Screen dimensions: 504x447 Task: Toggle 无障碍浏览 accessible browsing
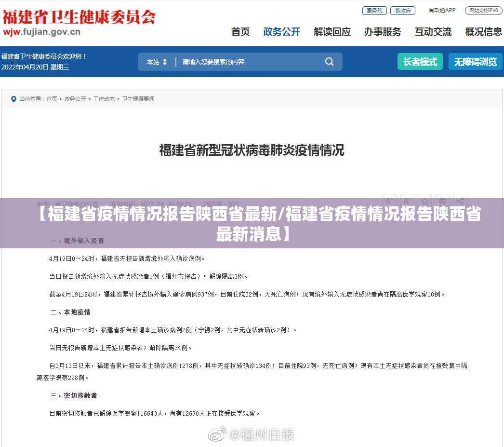[x=475, y=62]
